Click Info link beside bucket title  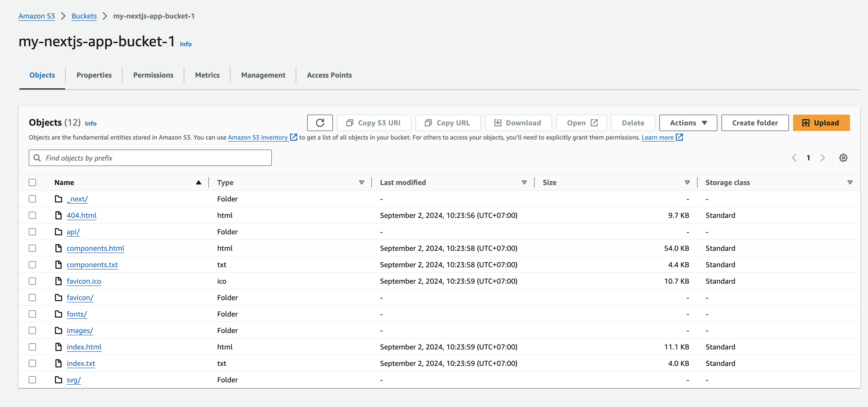click(x=186, y=44)
